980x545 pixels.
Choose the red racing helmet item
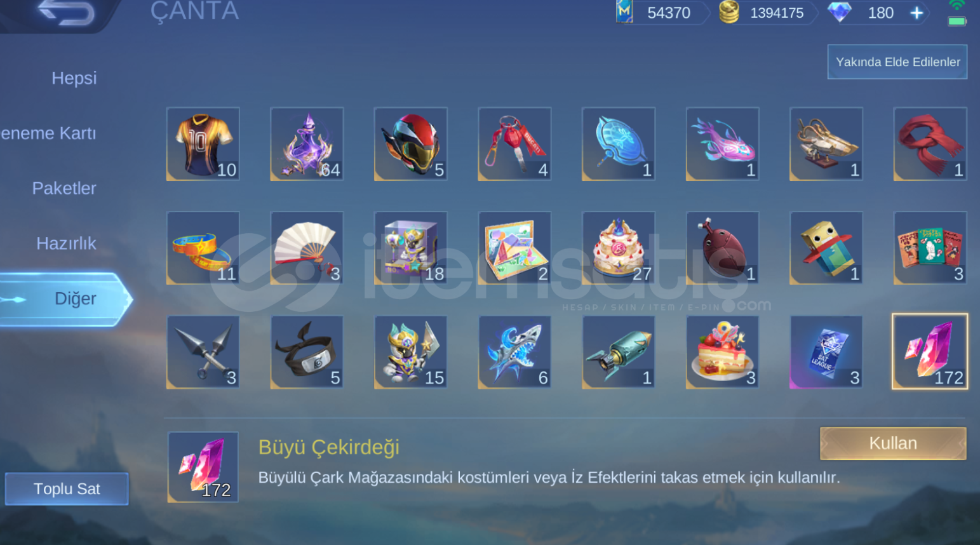click(x=411, y=144)
